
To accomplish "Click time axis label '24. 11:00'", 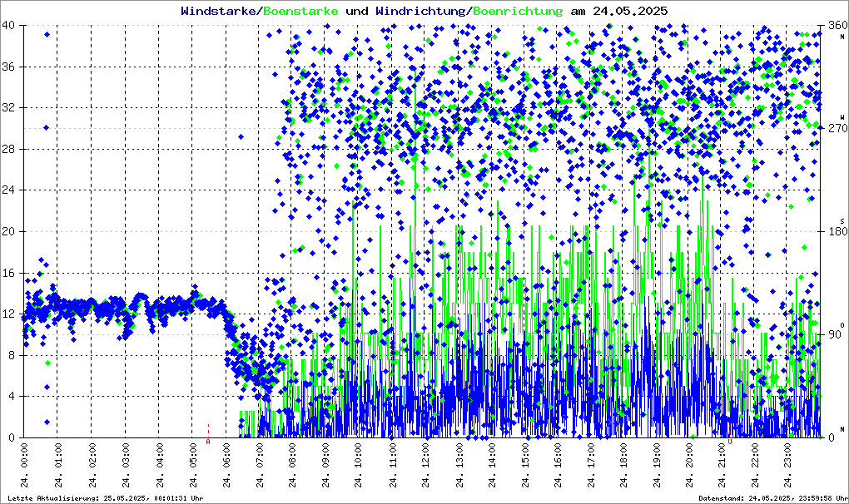I will click(x=392, y=466).
